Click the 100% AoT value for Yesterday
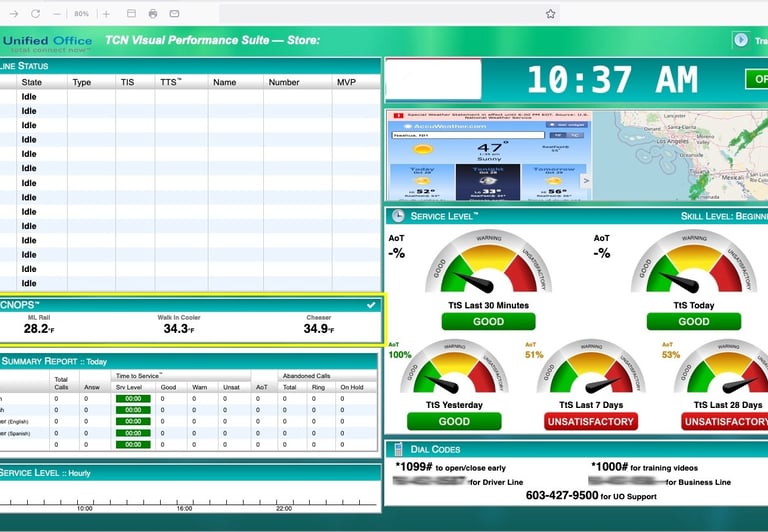The height and width of the screenshot is (532, 768). (x=400, y=355)
